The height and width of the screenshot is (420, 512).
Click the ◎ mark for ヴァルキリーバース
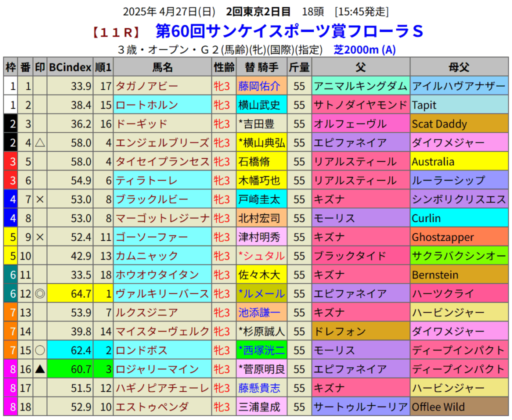point(40,293)
